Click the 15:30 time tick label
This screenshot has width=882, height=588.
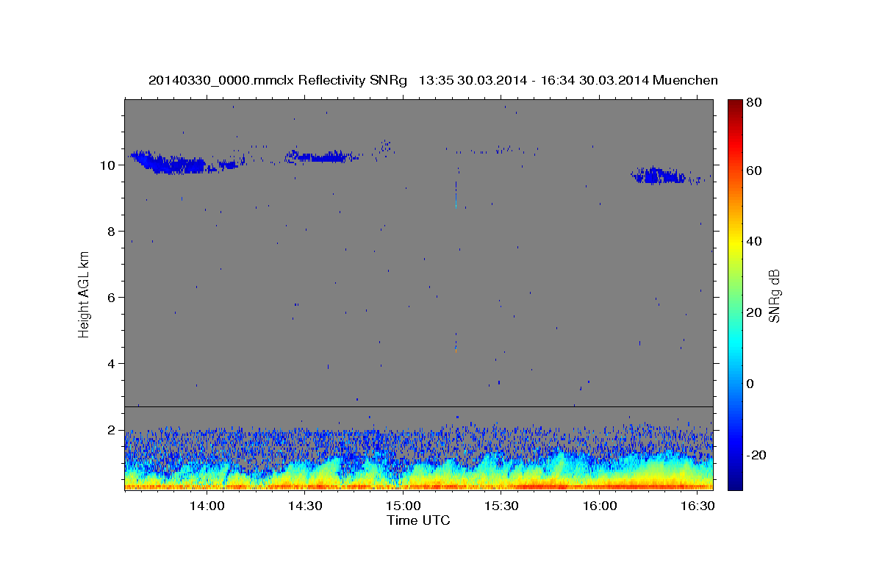coord(501,506)
